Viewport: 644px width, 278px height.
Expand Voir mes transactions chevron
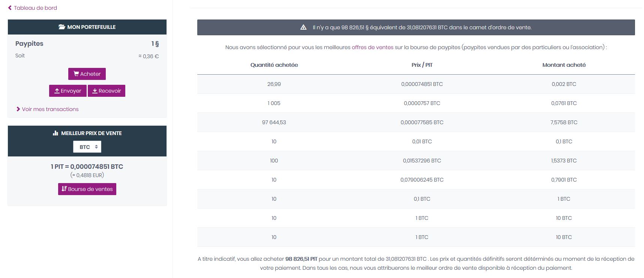[18, 109]
